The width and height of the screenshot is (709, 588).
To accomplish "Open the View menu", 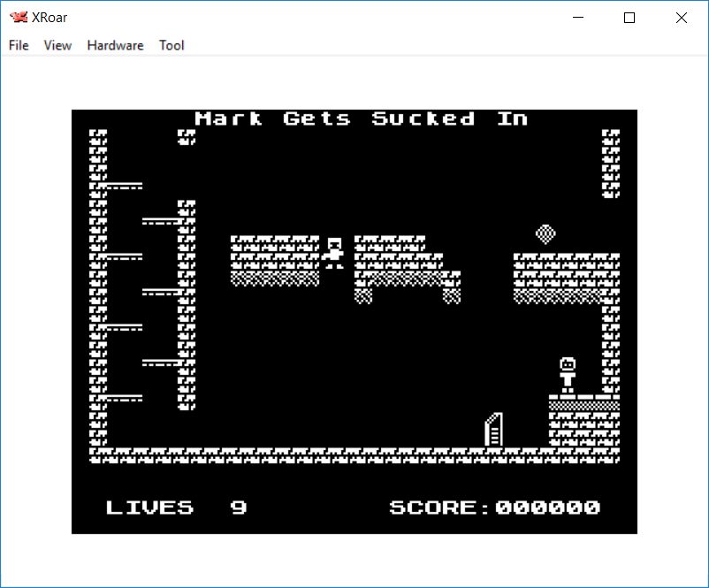I will [57, 45].
